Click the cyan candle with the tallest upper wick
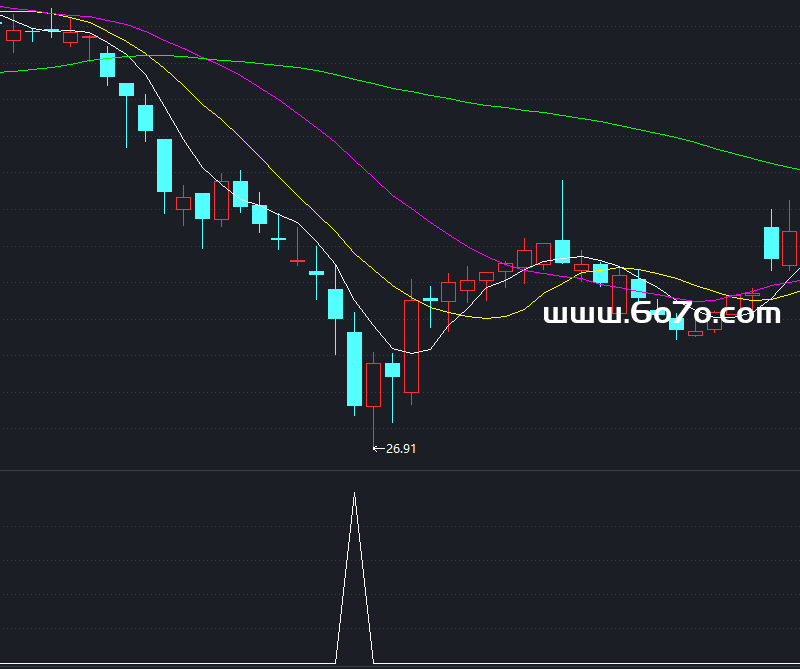Screen dimensions: 800x669 pyautogui.click(x=563, y=250)
